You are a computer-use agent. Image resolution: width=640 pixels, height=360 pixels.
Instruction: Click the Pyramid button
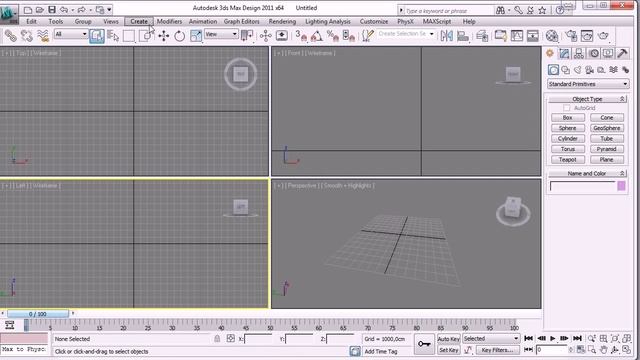coord(607,149)
